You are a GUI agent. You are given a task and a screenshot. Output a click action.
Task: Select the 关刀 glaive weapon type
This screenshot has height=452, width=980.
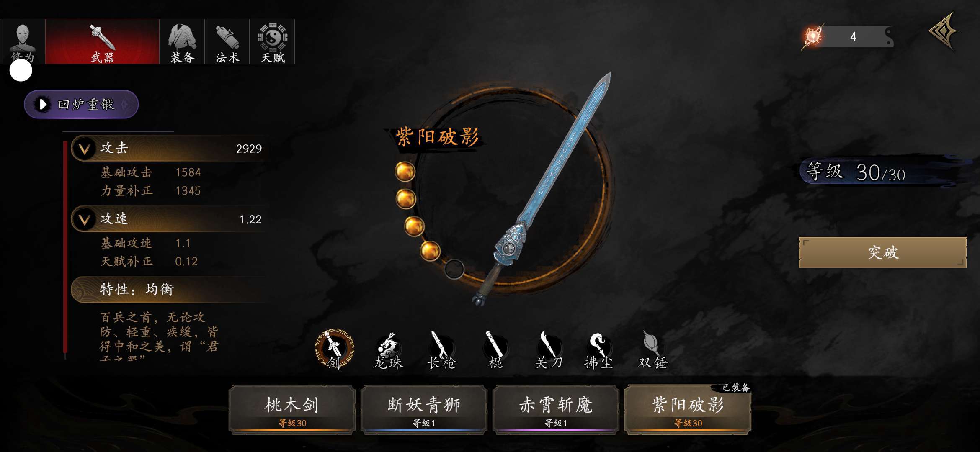point(549,351)
